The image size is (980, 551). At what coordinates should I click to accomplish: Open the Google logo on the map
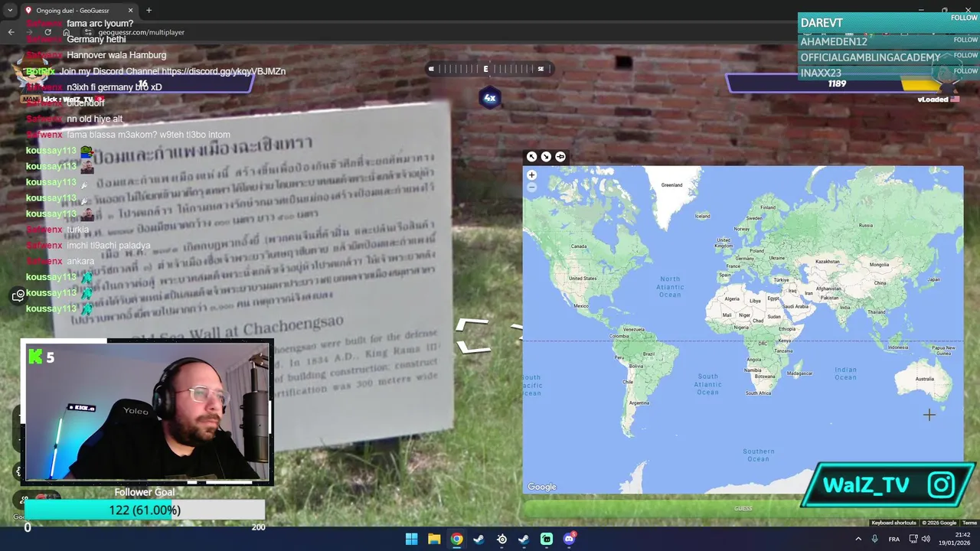(541, 487)
